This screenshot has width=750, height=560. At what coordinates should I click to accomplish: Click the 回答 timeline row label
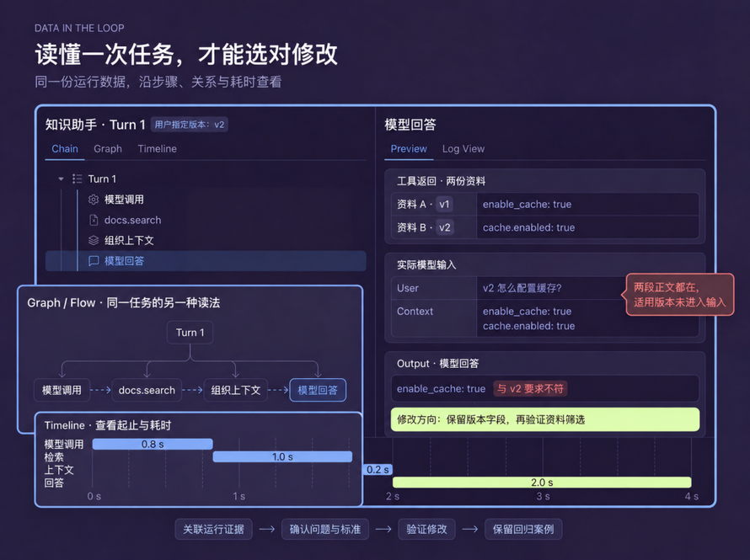tap(54, 483)
